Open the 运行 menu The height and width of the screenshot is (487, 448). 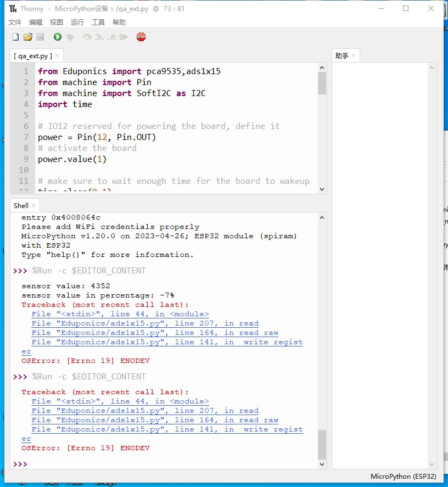point(77,23)
